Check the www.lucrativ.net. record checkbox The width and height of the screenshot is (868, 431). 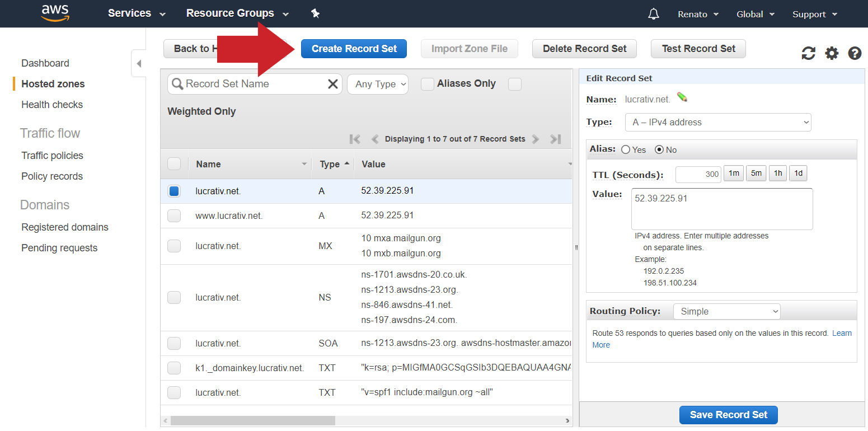174,215
